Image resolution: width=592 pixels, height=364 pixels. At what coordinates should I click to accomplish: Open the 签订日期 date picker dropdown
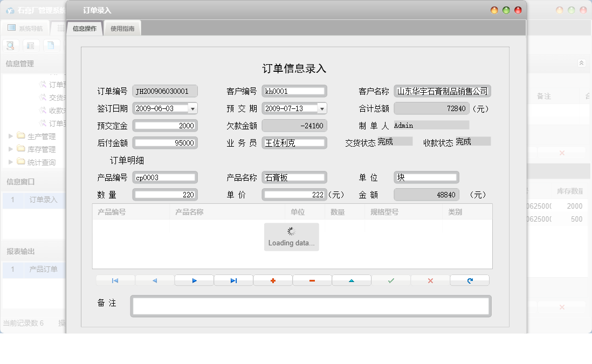[x=192, y=108]
